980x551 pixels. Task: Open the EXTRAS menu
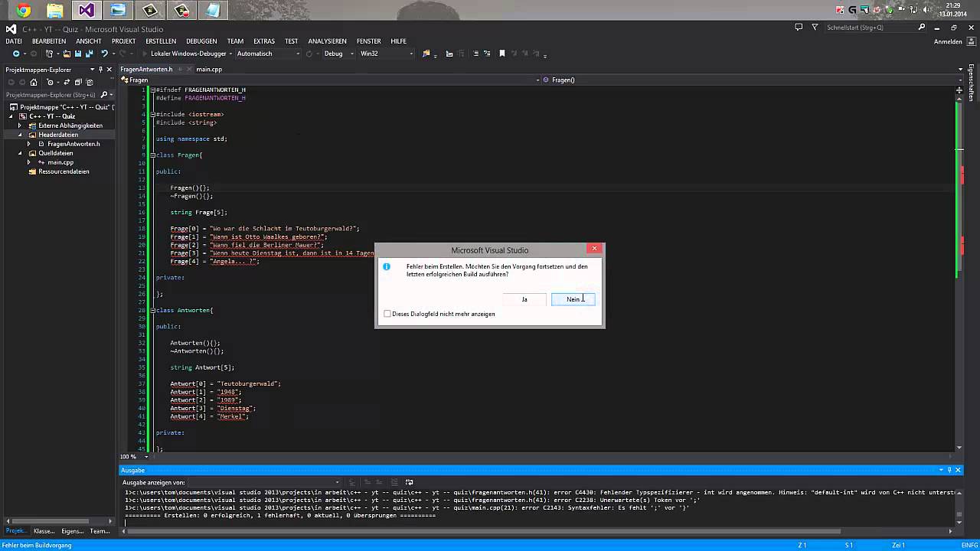pyautogui.click(x=264, y=41)
